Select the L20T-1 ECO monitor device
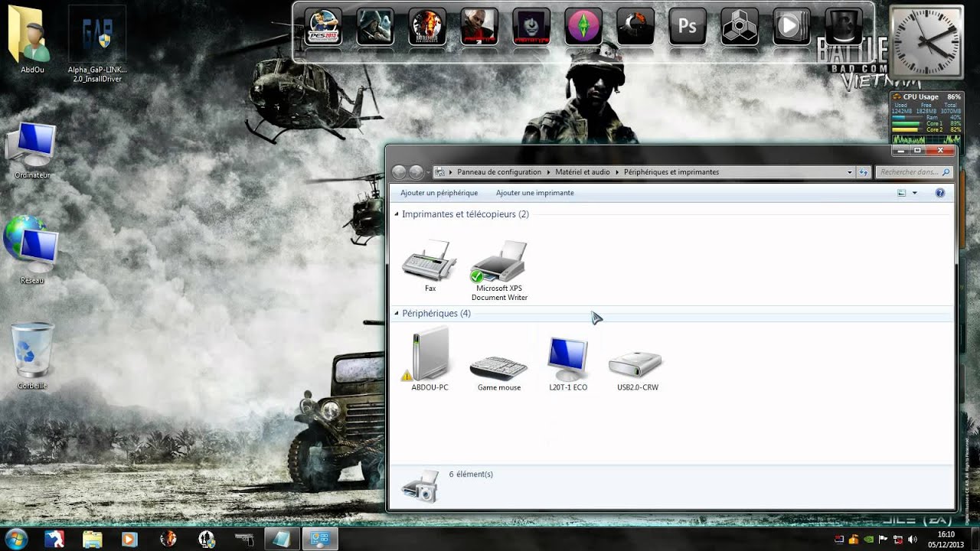Screen dimensions: 980x551 coord(568,363)
